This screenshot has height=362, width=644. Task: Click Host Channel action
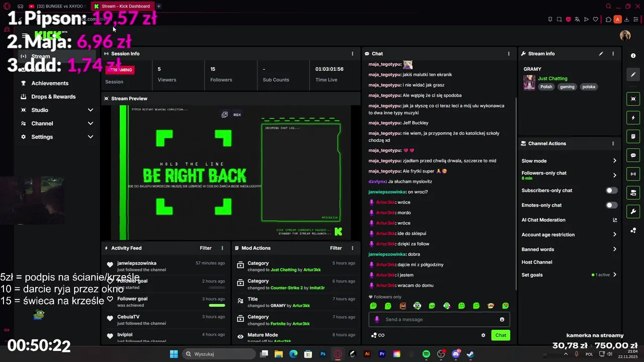click(x=537, y=262)
